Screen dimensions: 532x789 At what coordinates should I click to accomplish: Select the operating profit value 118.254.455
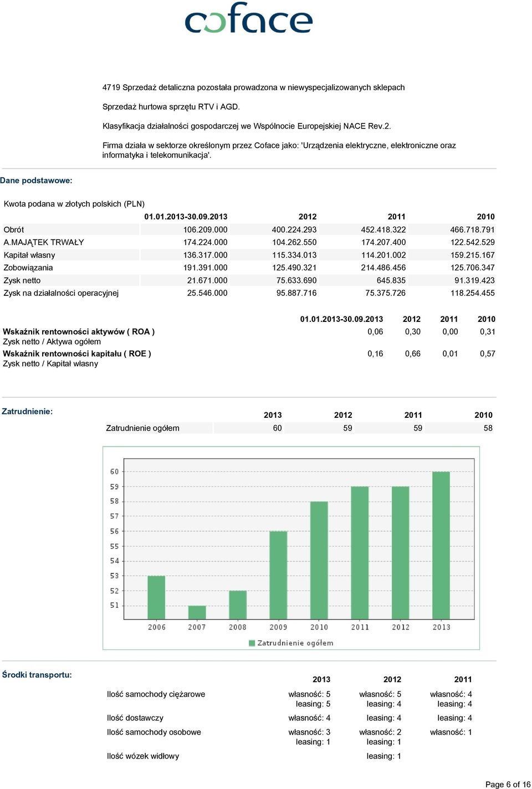473,293
